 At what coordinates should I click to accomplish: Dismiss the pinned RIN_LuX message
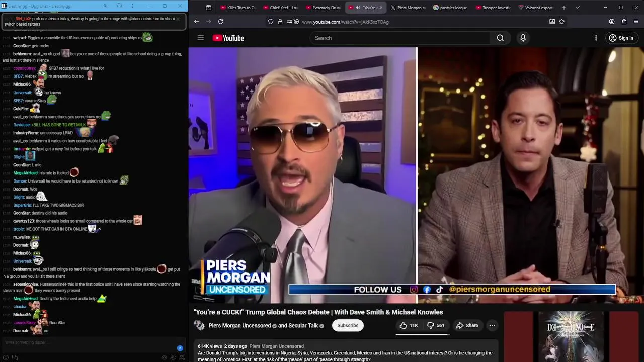pyautogui.click(x=178, y=19)
